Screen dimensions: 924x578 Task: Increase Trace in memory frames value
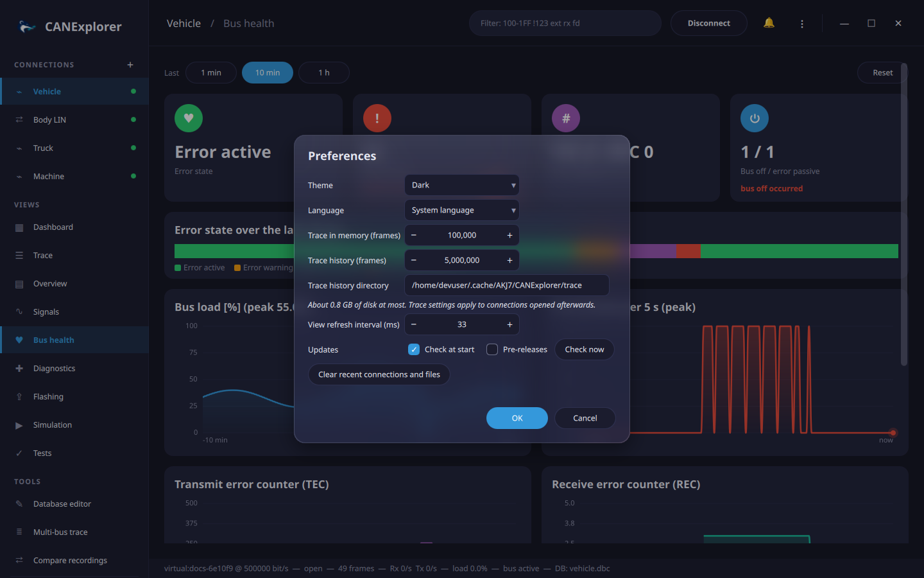(x=510, y=235)
